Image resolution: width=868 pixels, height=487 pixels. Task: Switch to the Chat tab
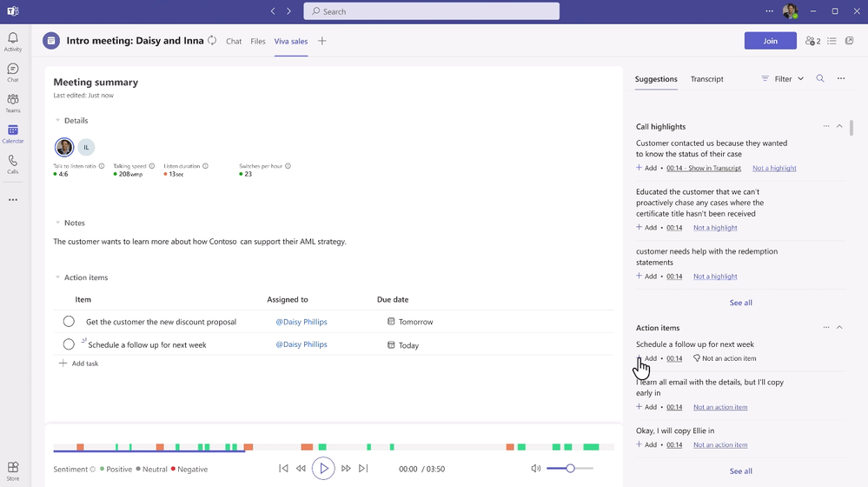point(234,41)
